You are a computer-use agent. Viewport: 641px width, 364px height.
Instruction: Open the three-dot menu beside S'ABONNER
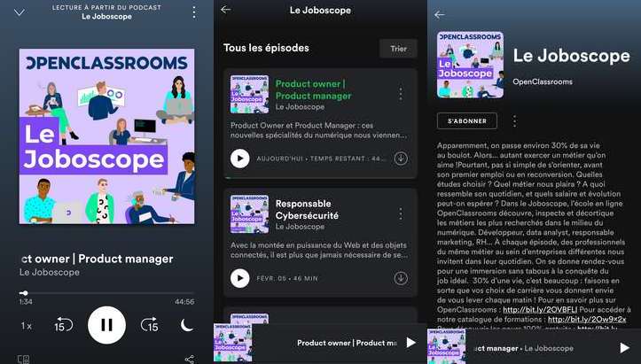[514, 121]
